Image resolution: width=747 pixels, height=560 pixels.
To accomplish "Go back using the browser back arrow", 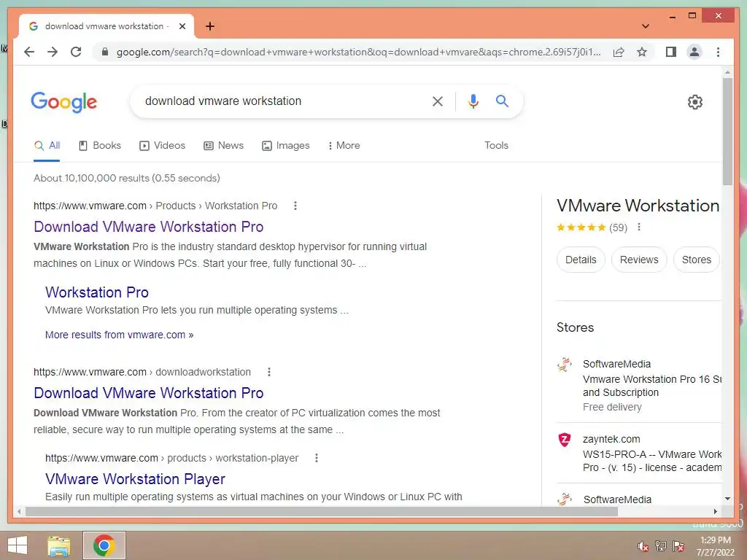I will pos(29,52).
